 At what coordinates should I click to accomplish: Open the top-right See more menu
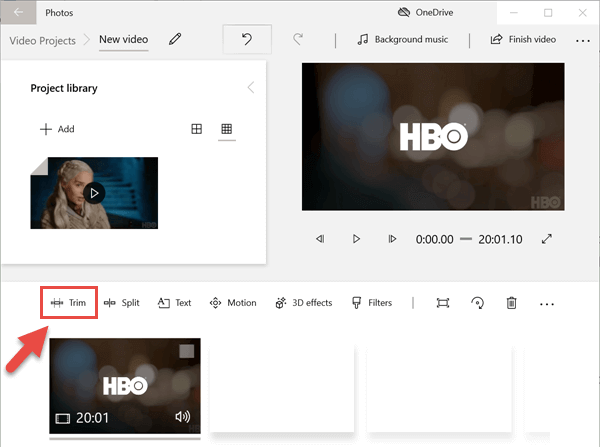tap(582, 41)
